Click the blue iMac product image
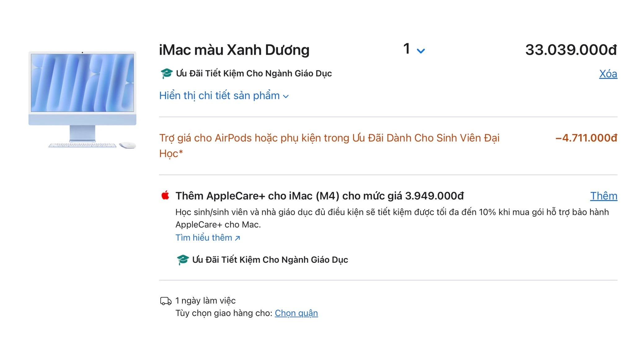This screenshot has height=364, width=635. tap(82, 100)
